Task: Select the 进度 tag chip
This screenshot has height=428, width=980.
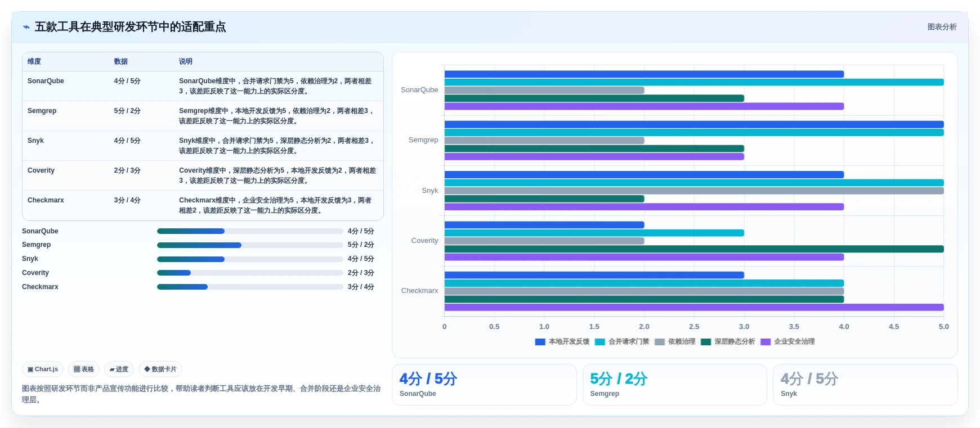Action: click(x=119, y=370)
